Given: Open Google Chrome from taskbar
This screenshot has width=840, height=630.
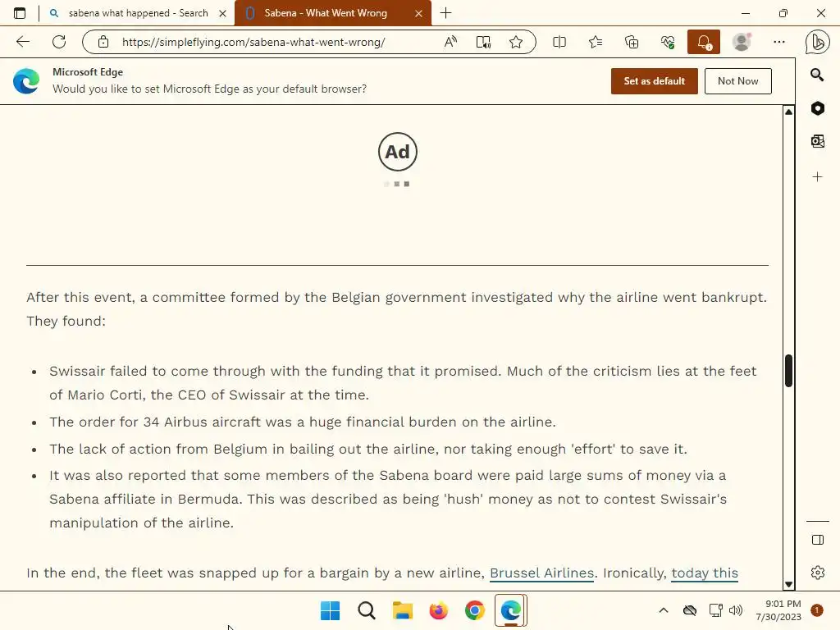Looking at the screenshot, I should click(x=475, y=610).
